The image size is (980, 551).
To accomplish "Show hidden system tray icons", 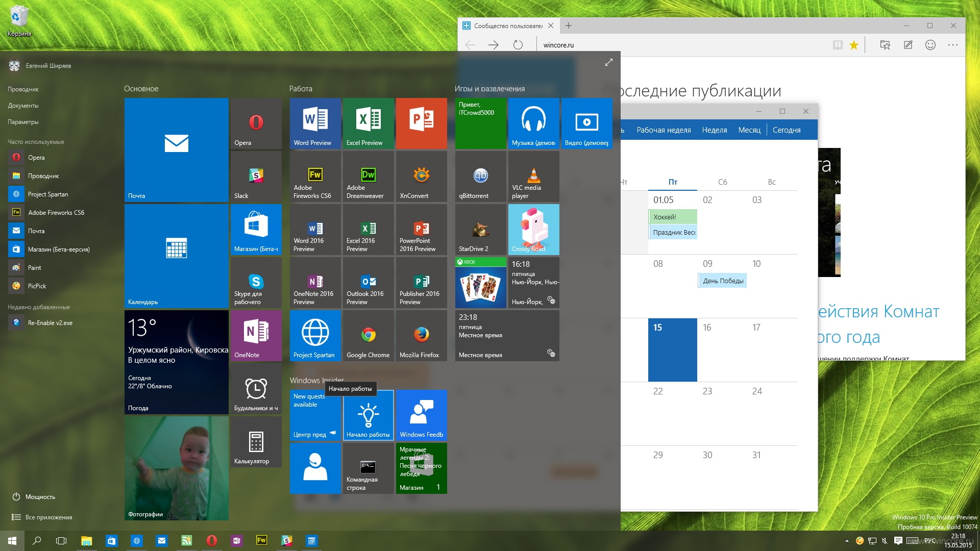I will (847, 541).
